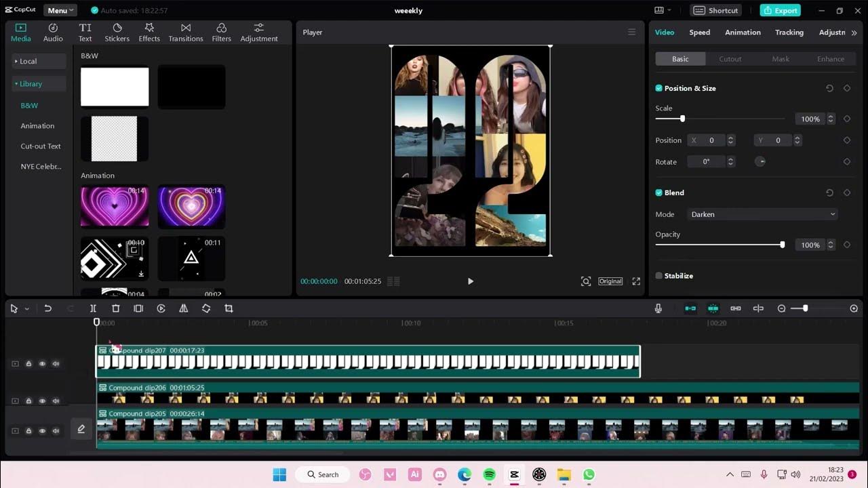The width and height of the screenshot is (868, 488).
Task: Click the Original ratio button
Action: tap(610, 281)
